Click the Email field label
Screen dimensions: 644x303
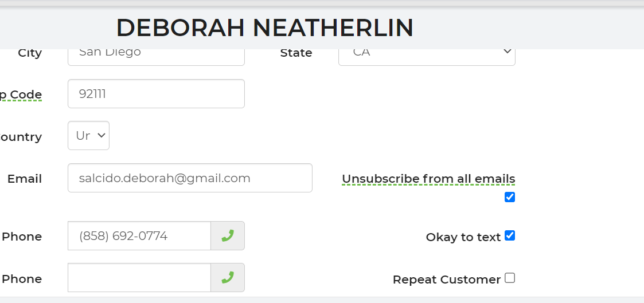(x=25, y=179)
